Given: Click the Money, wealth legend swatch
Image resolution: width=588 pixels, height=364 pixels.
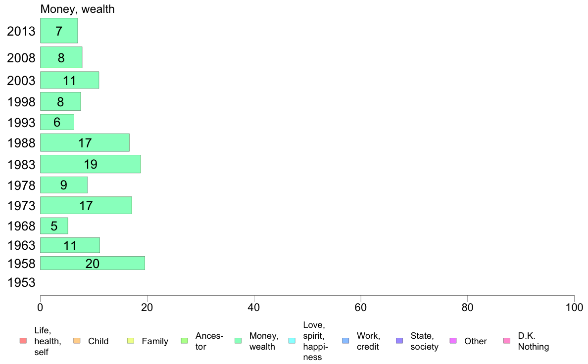Looking at the screenshot, I should coord(238,341).
